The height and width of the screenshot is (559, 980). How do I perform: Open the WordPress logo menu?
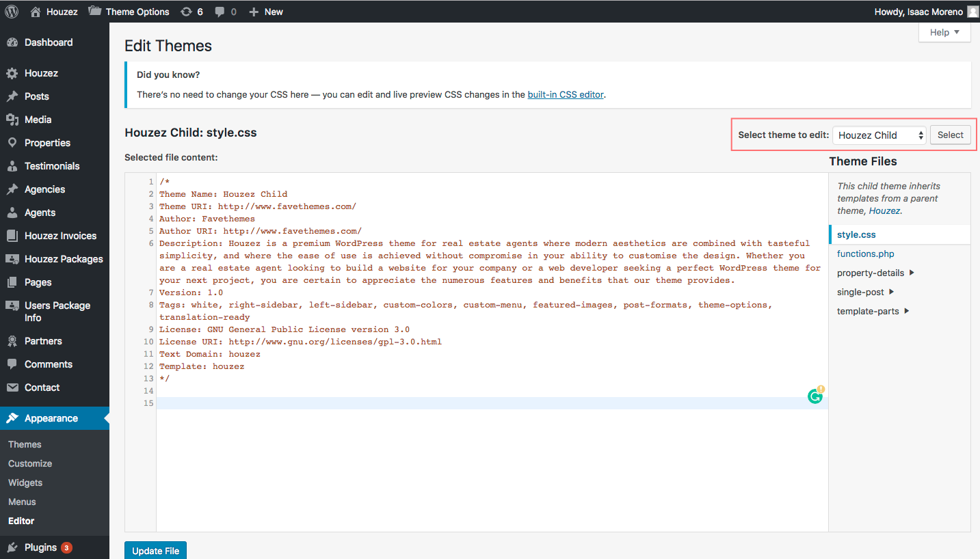tap(12, 12)
